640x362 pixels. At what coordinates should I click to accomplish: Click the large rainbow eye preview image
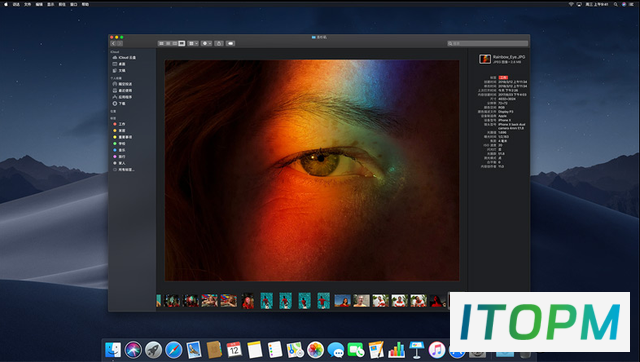click(x=312, y=171)
